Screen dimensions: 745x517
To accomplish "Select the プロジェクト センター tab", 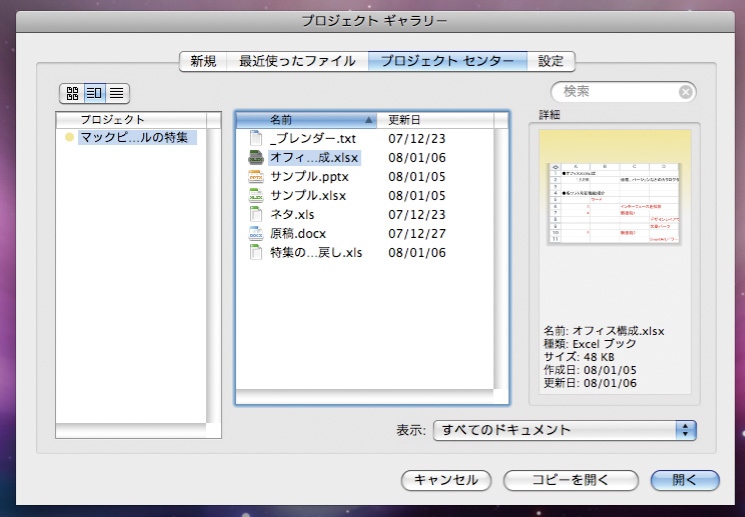I will point(448,61).
